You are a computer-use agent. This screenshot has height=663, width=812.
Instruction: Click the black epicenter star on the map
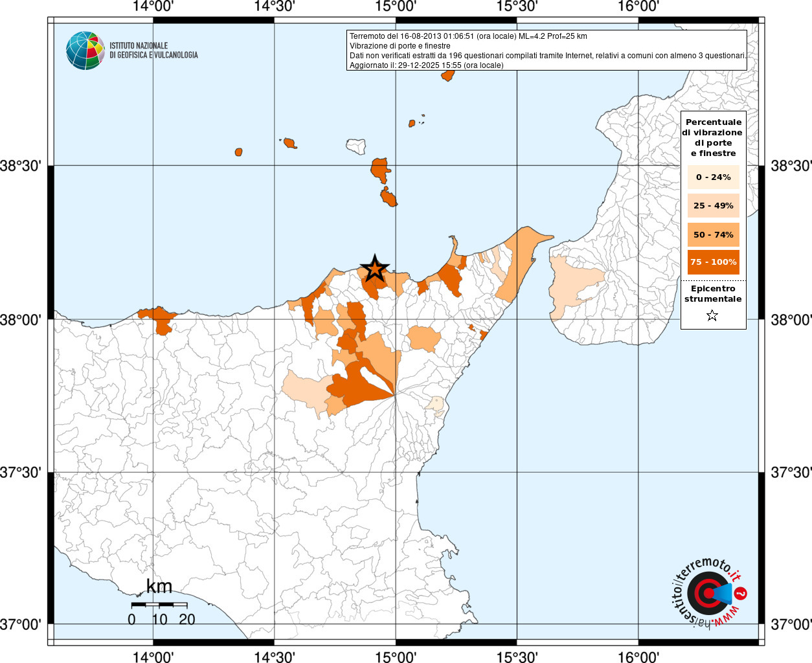374,269
